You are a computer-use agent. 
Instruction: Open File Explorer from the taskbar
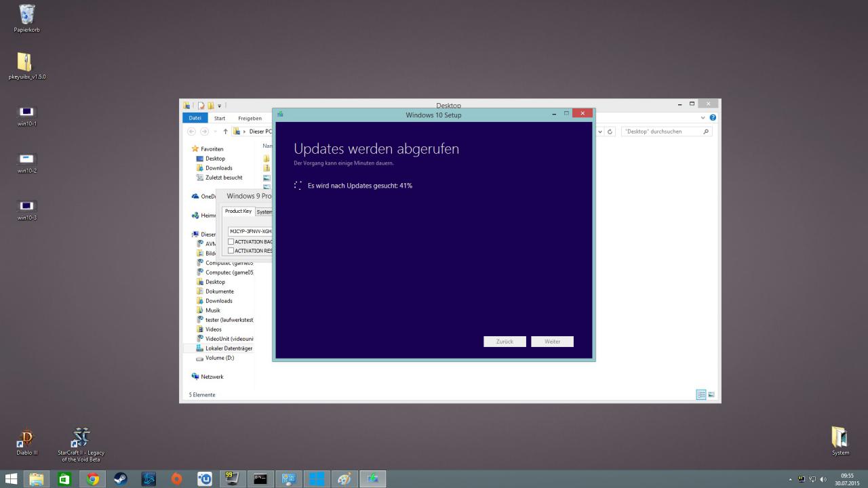pyautogui.click(x=36, y=479)
